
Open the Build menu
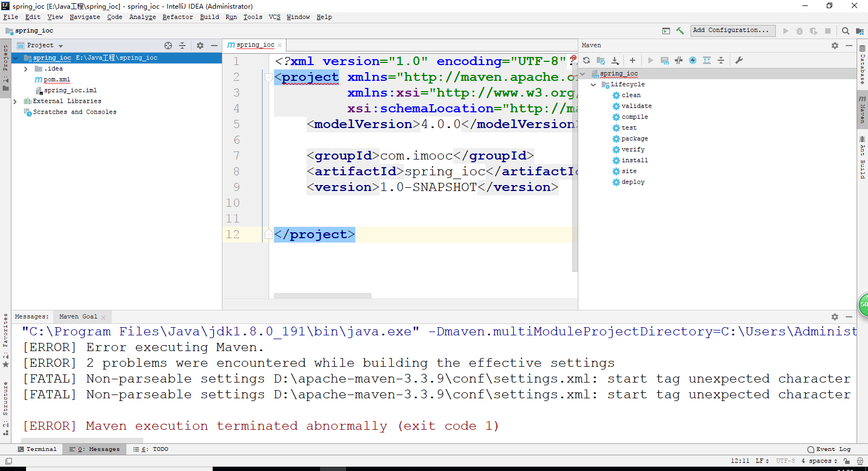(x=209, y=17)
